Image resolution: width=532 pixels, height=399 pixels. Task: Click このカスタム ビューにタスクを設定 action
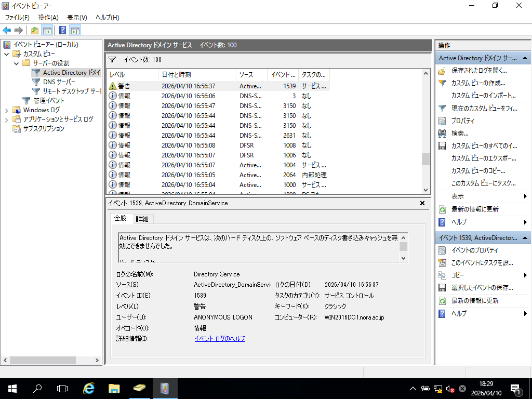[x=483, y=183]
